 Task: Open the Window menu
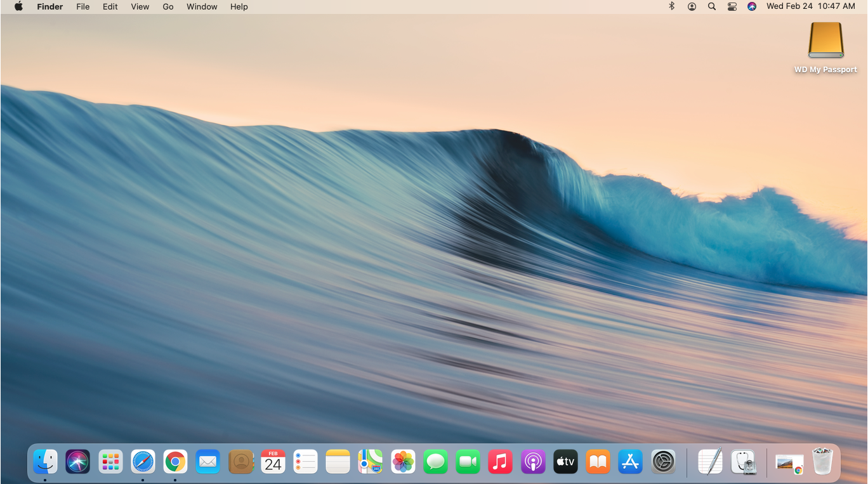202,6
